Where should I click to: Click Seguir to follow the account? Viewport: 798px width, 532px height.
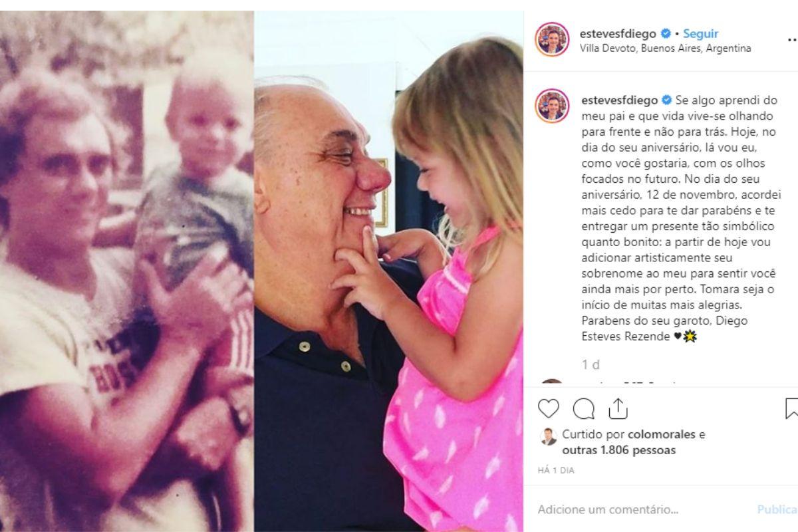coord(700,34)
